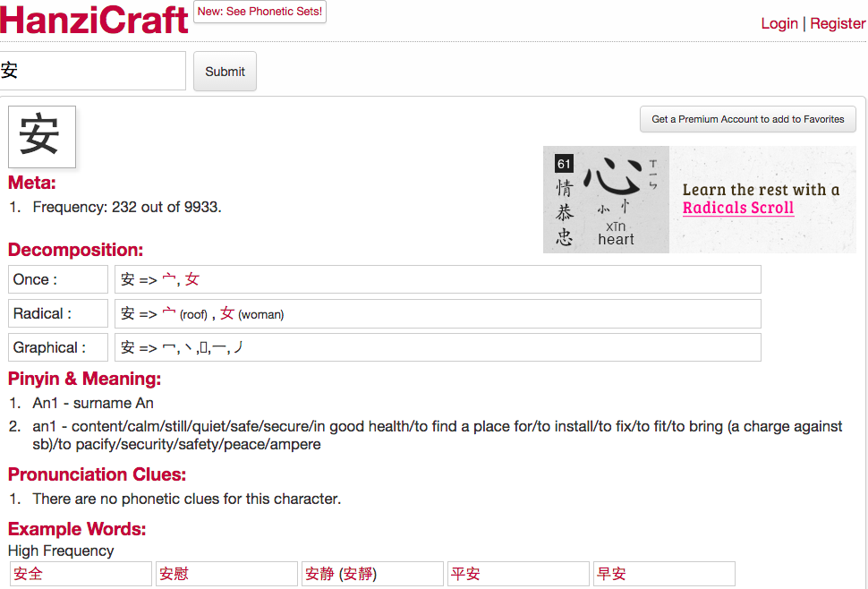Click the large 安 character tile
Image resolution: width=868 pixels, height=589 pixels.
pos(41,137)
